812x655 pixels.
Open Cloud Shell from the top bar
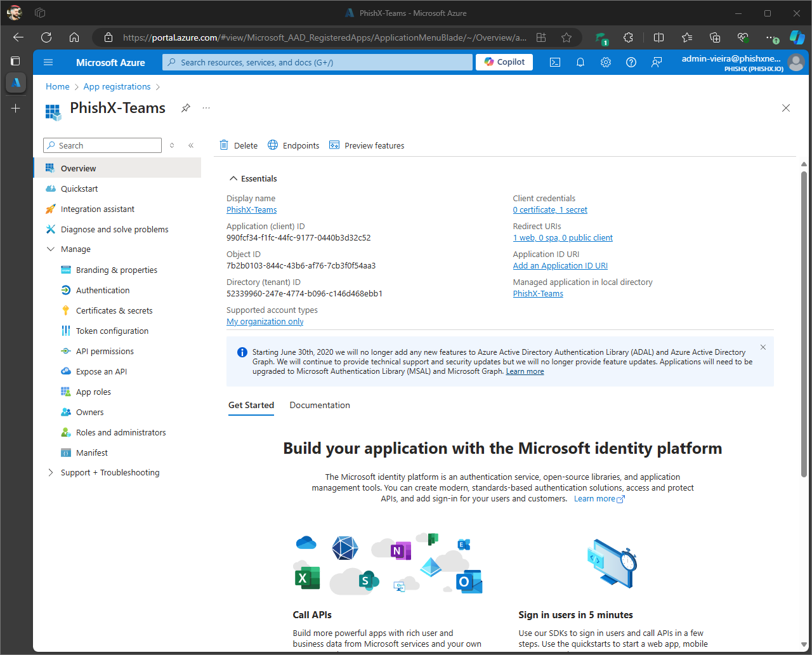[555, 62]
